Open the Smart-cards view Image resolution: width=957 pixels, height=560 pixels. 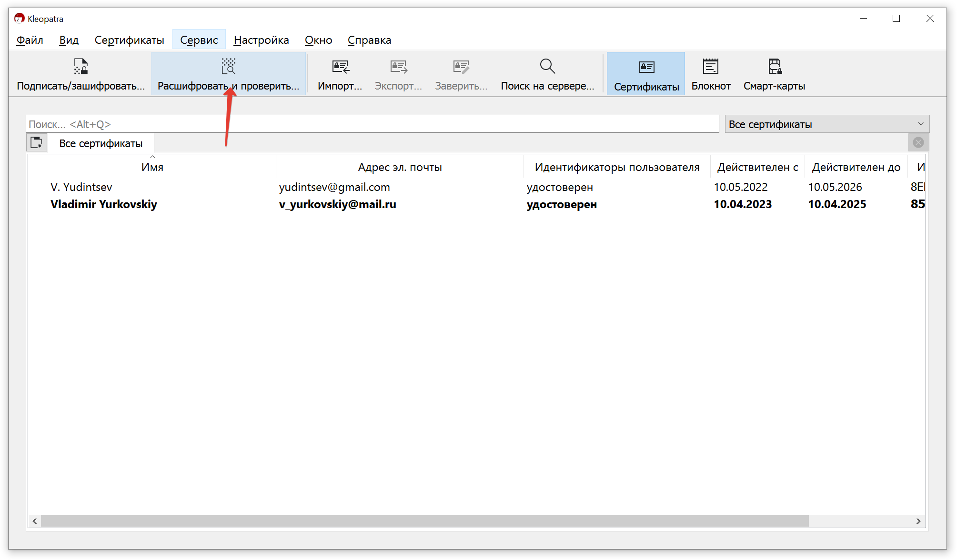point(774,74)
